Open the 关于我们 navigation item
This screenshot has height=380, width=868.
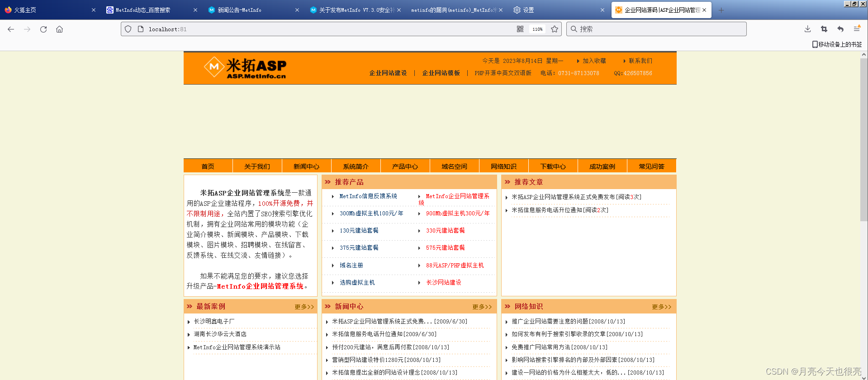pyautogui.click(x=257, y=166)
